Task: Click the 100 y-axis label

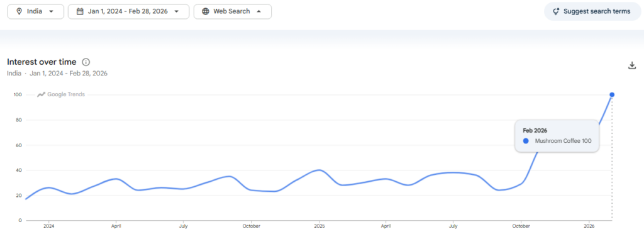Action: pos(18,95)
